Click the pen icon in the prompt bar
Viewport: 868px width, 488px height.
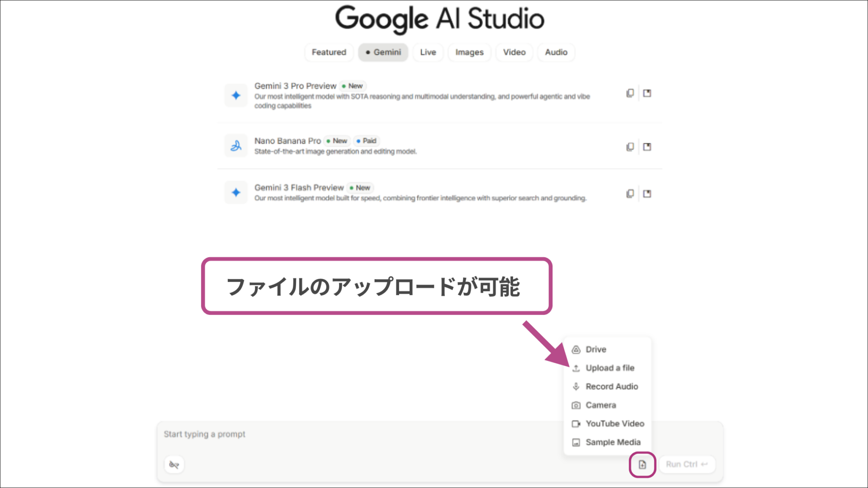[x=174, y=464]
